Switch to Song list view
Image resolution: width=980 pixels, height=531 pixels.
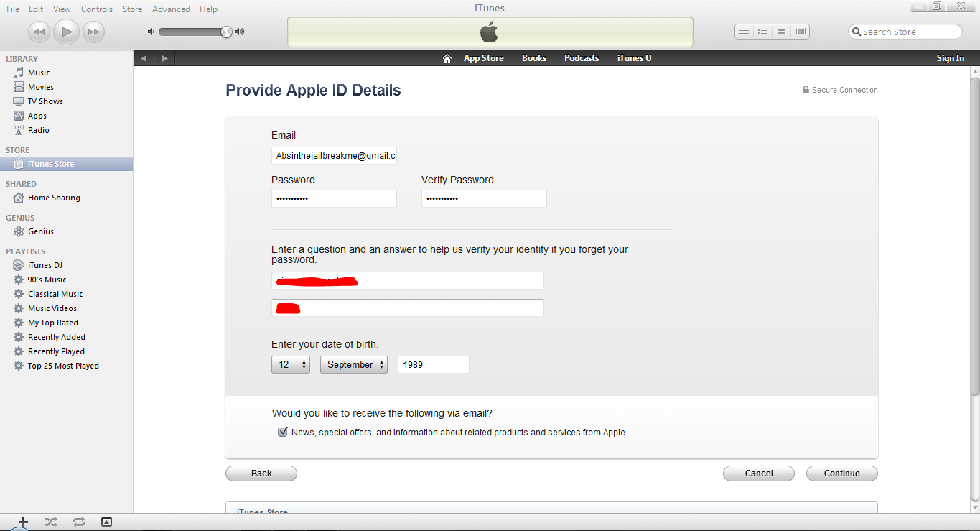745,32
